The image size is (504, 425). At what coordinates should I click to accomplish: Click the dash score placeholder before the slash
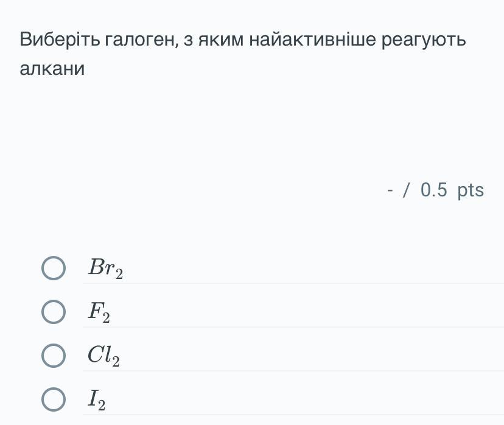coord(390,190)
